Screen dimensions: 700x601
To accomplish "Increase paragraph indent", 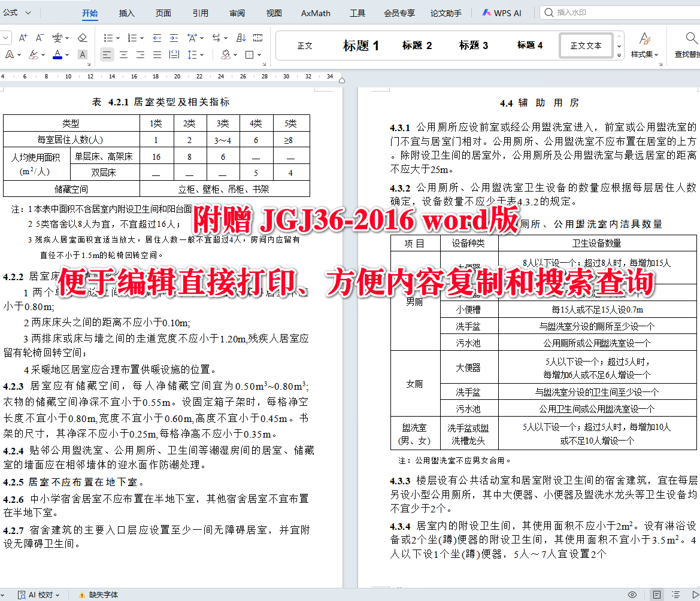I will [x=174, y=38].
